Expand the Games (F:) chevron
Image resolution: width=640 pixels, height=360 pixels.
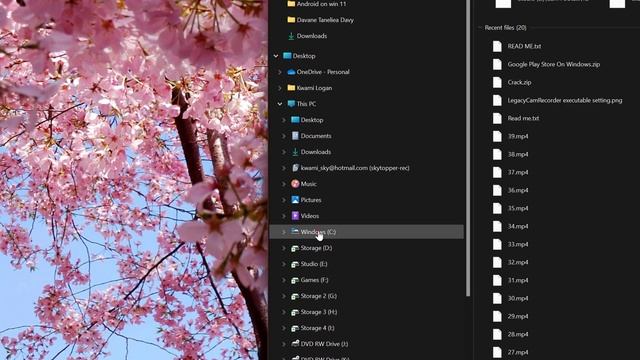pyautogui.click(x=284, y=280)
